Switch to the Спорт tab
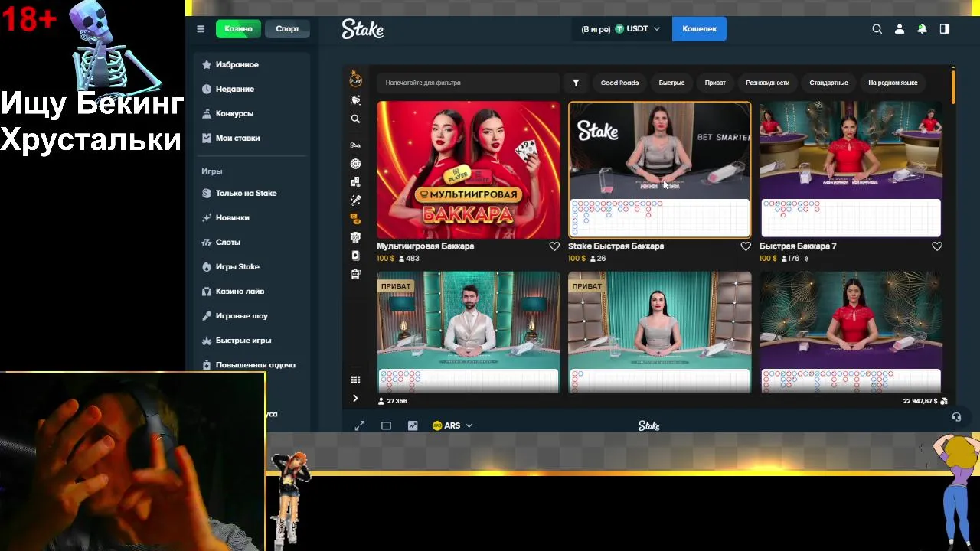980x551 pixels. click(287, 29)
